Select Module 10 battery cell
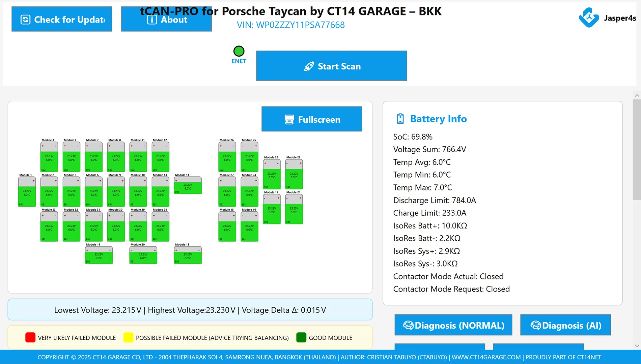Screen dimensions: 641x364 (138, 191)
